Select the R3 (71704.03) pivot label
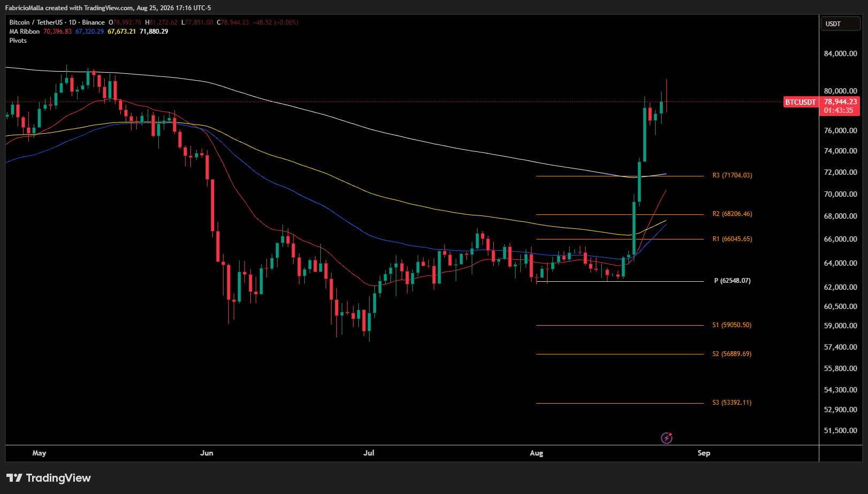This screenshot has height=494, width=868. 732,175
